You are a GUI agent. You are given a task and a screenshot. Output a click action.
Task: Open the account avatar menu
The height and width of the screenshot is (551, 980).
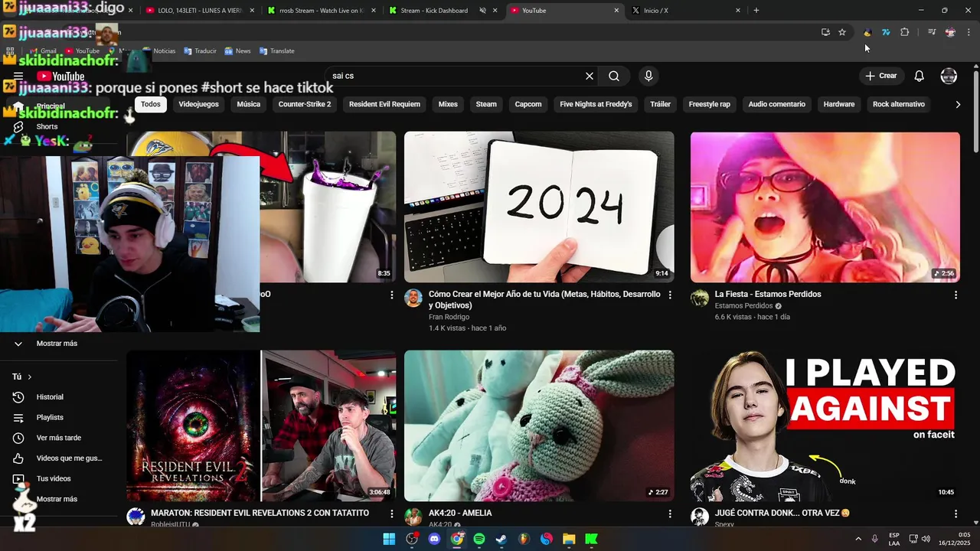949,76
